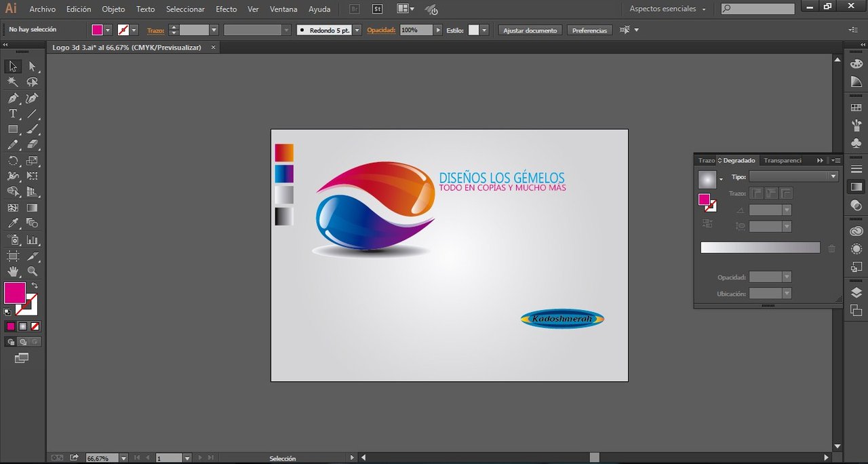
Task: Delete gradient stop with trash icon
Action: coord(832,249)
